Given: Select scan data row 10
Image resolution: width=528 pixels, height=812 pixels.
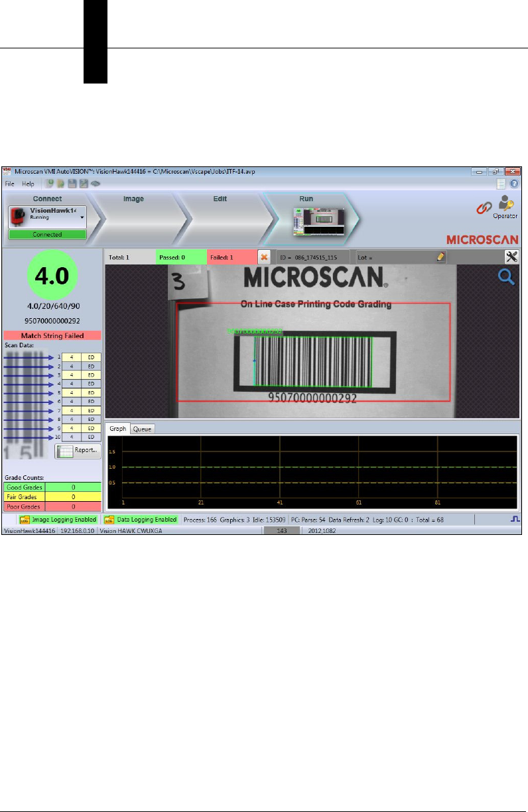Looking at the screenshot, I should point(81,437).
